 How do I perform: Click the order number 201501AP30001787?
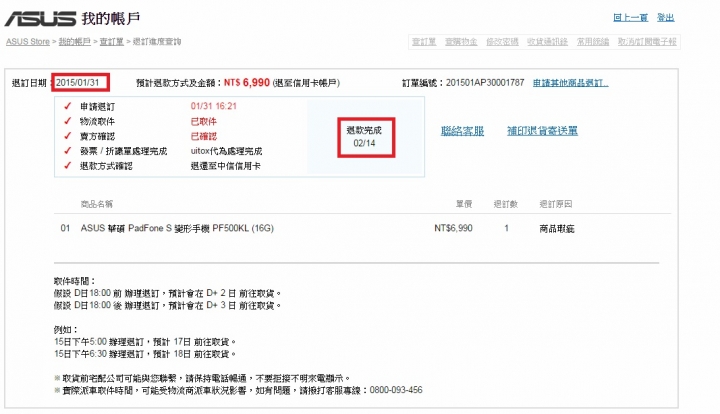(485, 83)
